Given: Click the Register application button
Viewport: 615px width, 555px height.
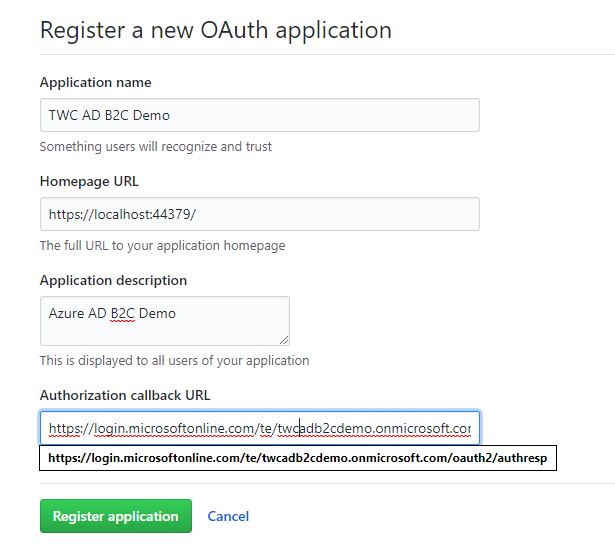Looking at the screenshot, I should (x=116, y=516).
